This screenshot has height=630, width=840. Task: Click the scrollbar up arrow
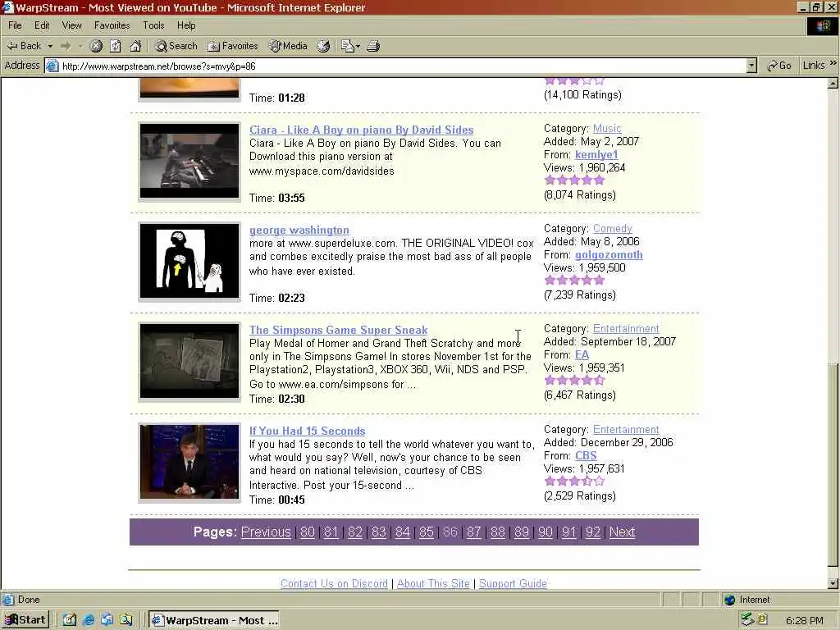[x=833, y=83]
